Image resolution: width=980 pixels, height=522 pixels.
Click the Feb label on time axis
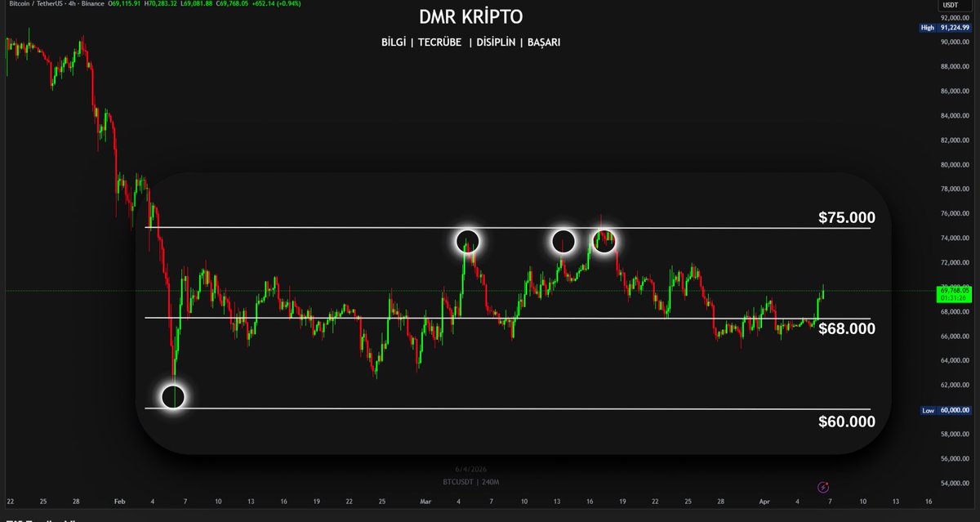(121, 501)
